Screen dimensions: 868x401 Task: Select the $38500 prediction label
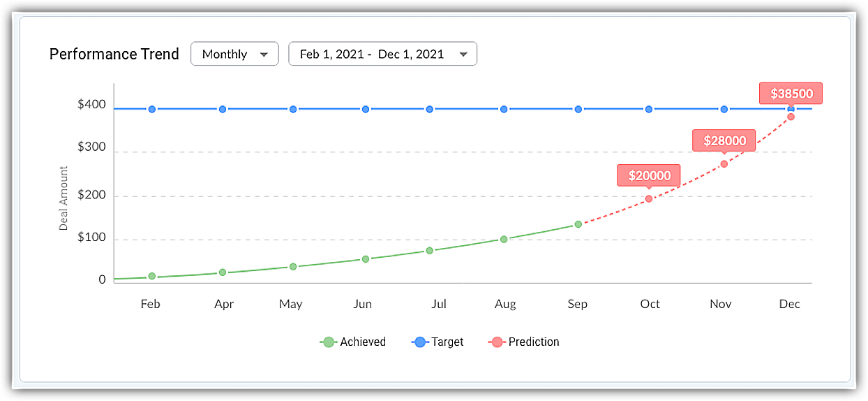coord(791,94)
